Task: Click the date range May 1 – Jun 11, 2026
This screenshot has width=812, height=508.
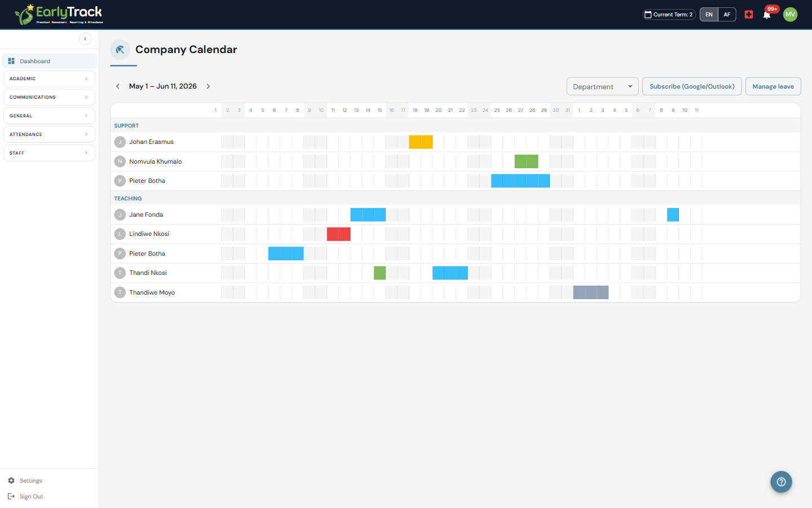Action: tap(163, 86)
